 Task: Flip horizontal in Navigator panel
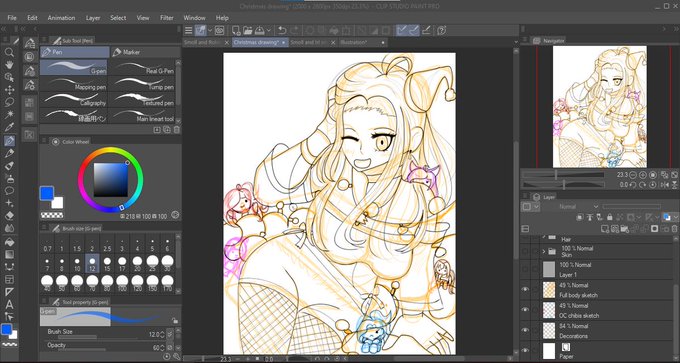pyautogui.click(x=664, y=185)
